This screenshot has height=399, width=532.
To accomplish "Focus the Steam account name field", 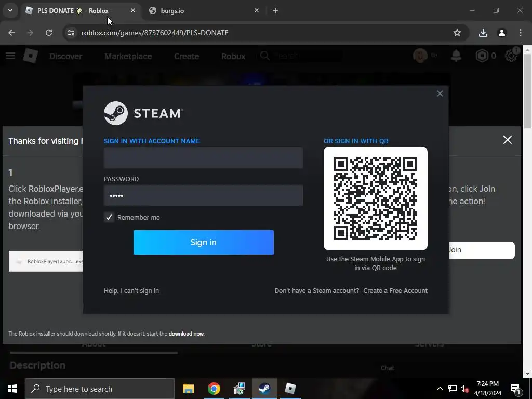I will pyautogui.click(x=203, y=158).
